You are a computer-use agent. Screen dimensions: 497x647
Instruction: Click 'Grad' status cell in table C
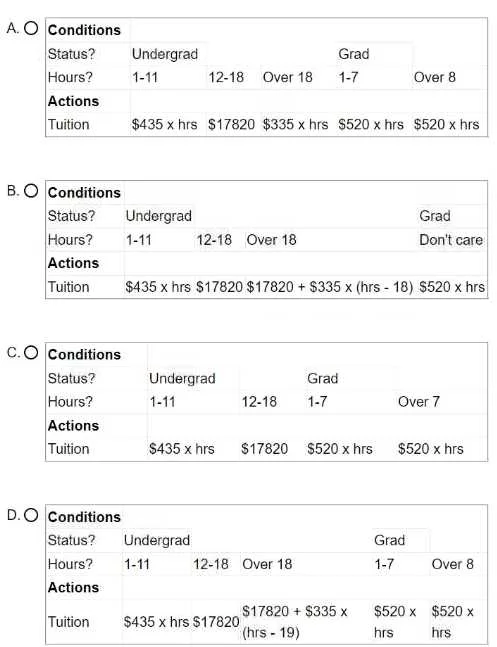[x=322, y=378]
